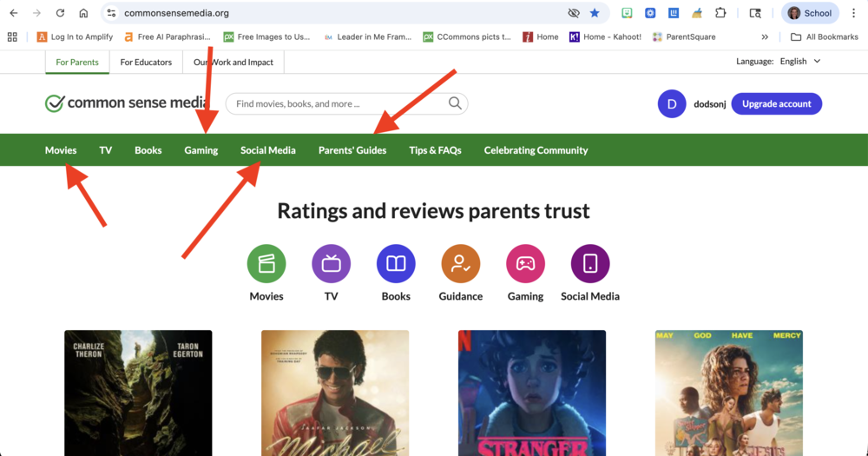
Task: Open All Bookmarks folder
Action: point(825,37)
